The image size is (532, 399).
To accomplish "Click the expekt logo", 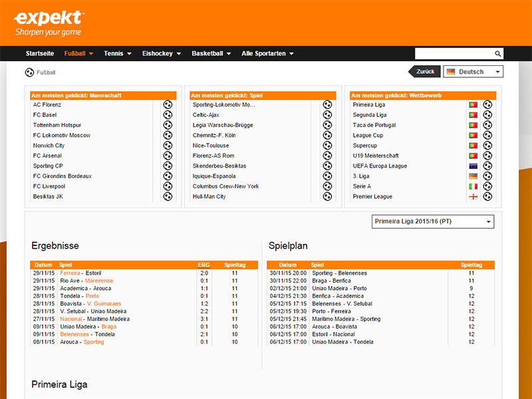I will coord(49,23).
